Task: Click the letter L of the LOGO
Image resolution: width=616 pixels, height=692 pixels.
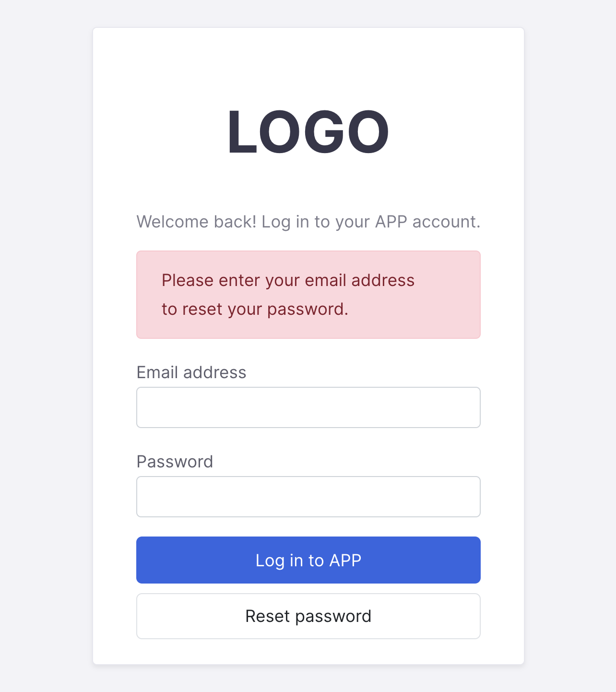Action: tap(243, 132)
